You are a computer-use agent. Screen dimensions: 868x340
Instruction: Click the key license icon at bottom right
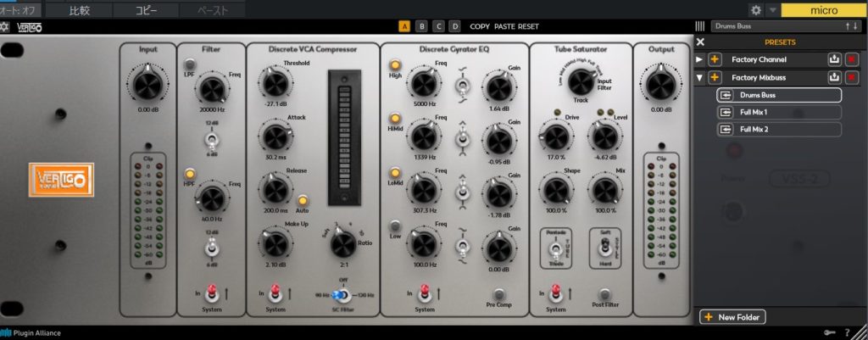pyautogui.click(x=828, y=332)
